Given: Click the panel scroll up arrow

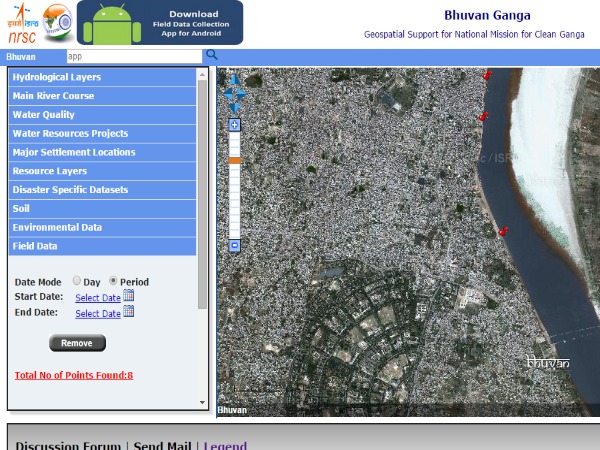Looking at the screenshot, I should pyautogui.click(x=202, y=75).
